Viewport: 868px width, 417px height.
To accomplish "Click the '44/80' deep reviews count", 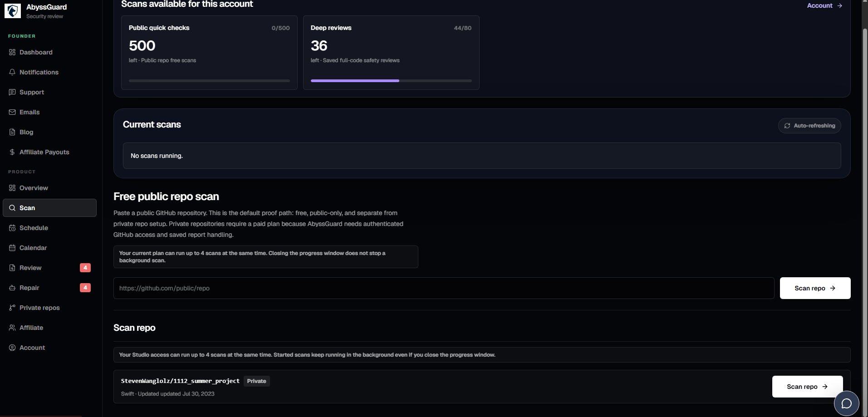I will (x=462, y=28).
